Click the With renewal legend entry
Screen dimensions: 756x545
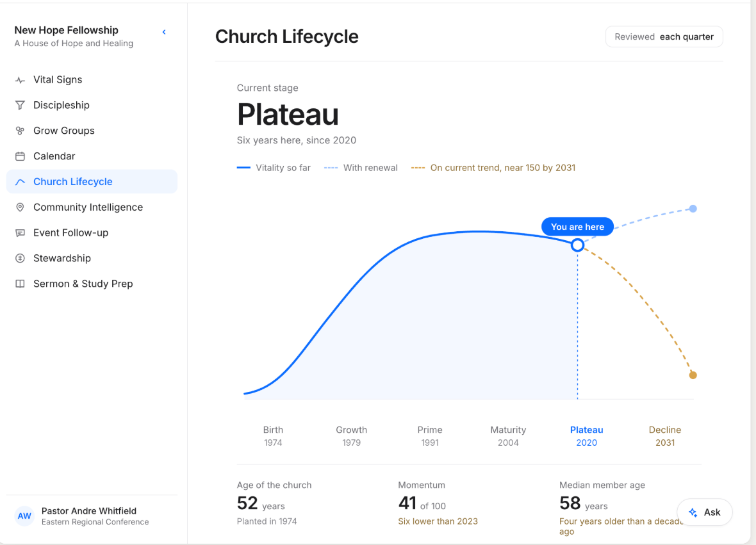361,168
